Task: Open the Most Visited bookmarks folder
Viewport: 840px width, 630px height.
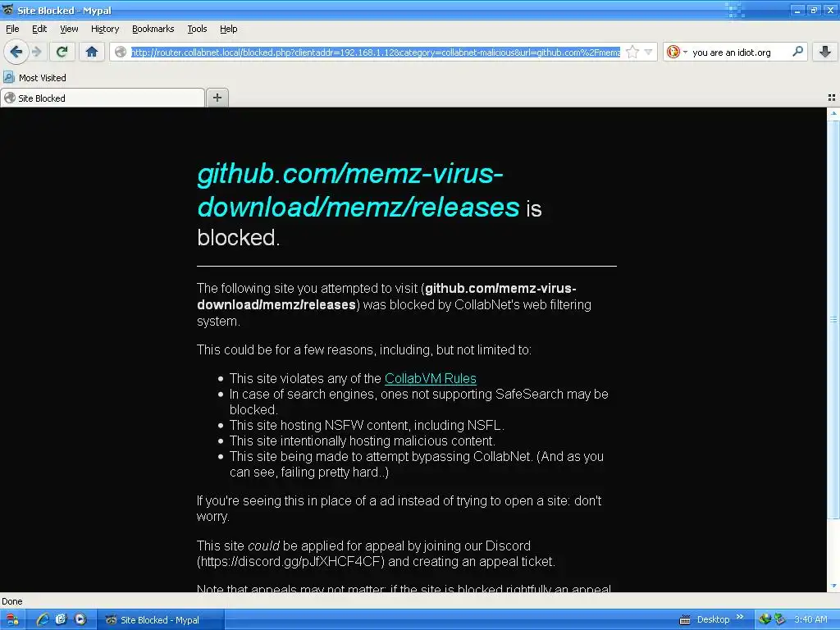Action: [x=34, y=78]
